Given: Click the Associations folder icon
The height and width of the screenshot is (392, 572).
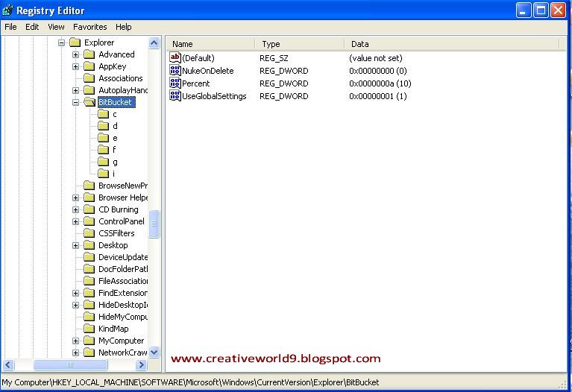Looking at the screenshot, I should 89,78.
